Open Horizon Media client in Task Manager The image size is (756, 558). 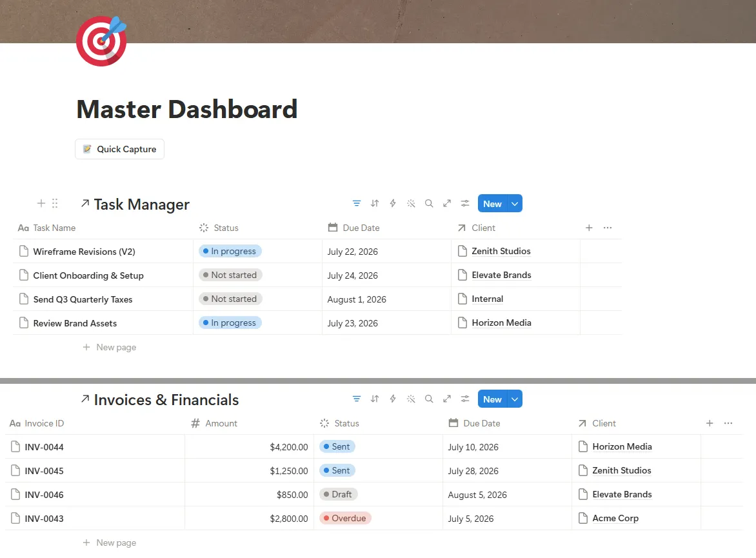501,323
